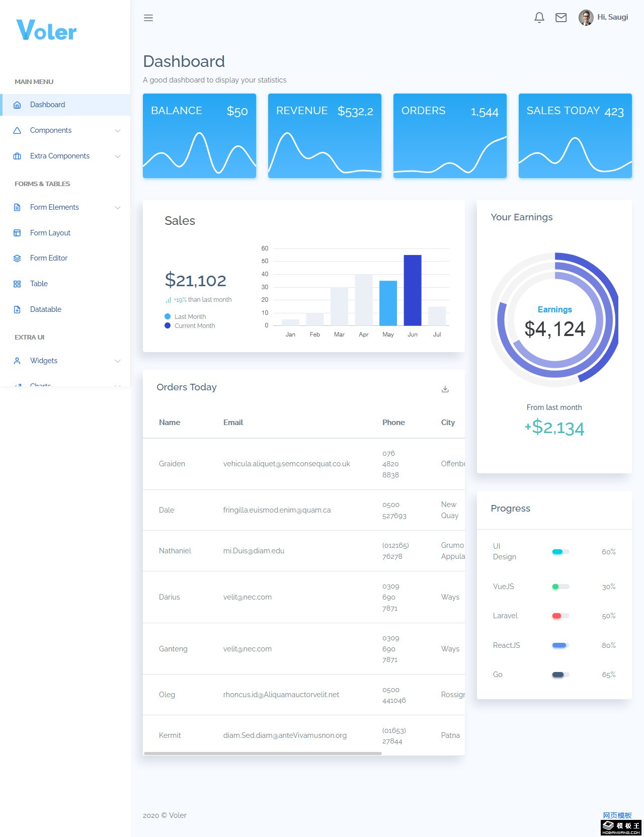
Task: Expand the Extra Components chevron
Action: coord(118,156)
